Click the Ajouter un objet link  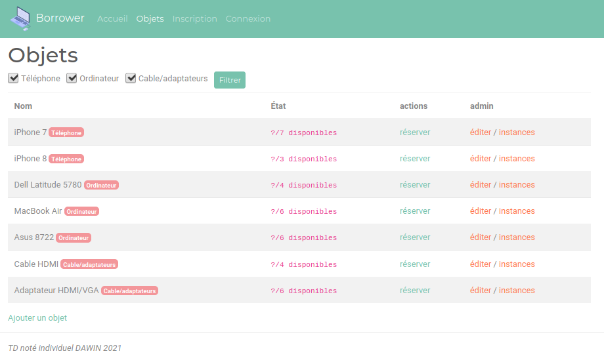37,318
